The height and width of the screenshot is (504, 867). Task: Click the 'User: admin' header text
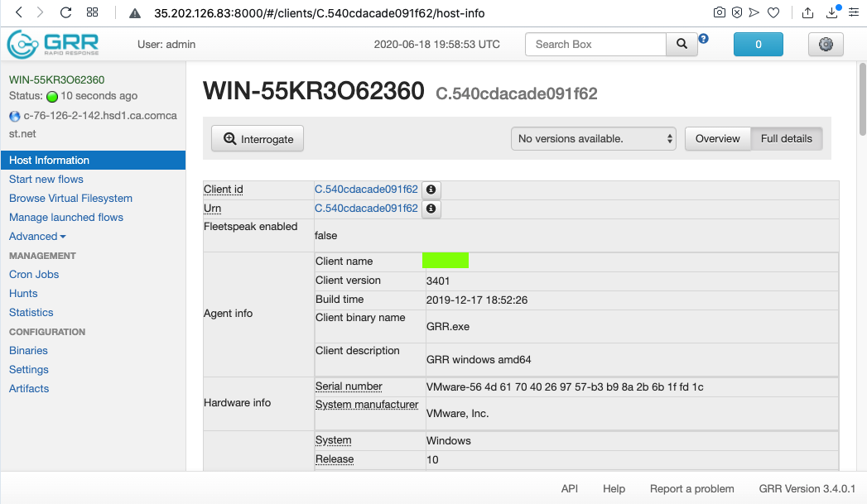[166, 44]
